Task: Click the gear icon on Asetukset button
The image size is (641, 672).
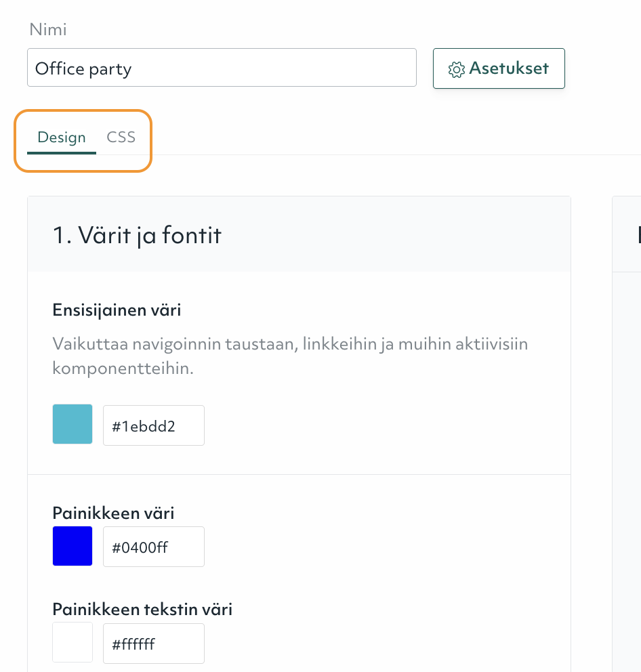Action: (457, 68)
